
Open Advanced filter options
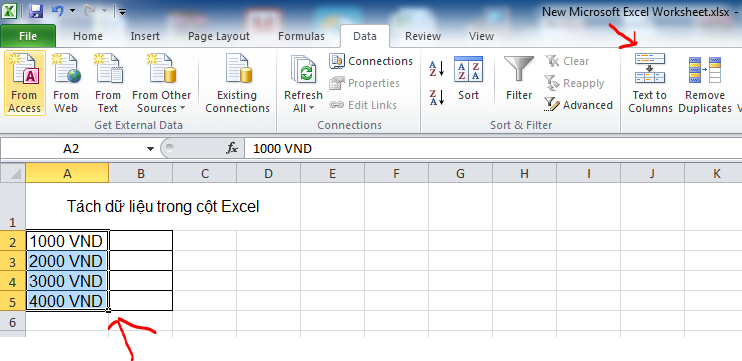click(x=578, y=105)
